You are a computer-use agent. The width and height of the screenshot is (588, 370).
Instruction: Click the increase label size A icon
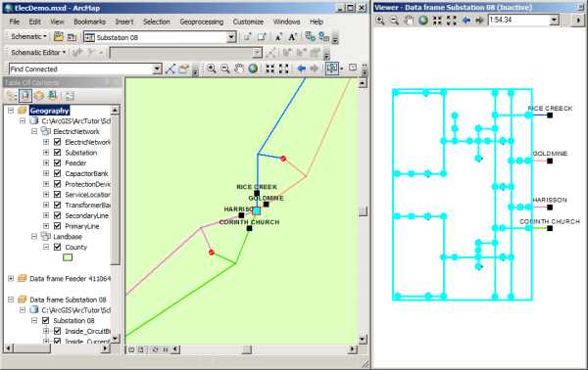click(x=292, y=36)
